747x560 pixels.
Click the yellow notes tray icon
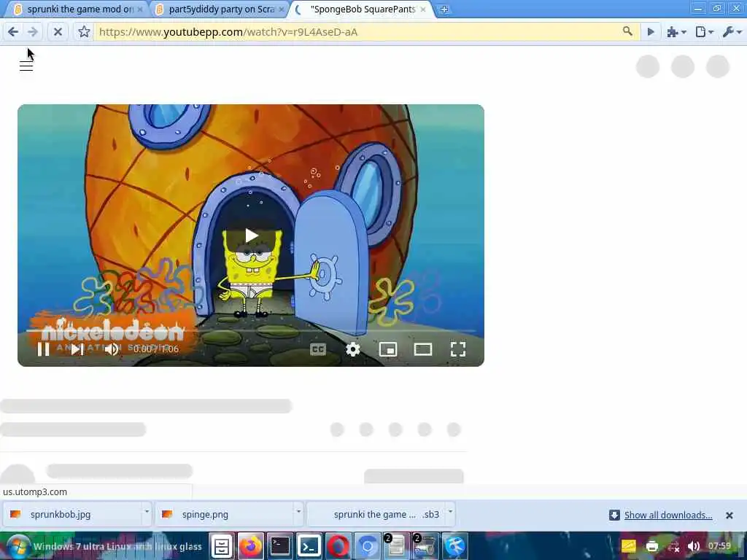pyautogui.click(x=628, y=546)
